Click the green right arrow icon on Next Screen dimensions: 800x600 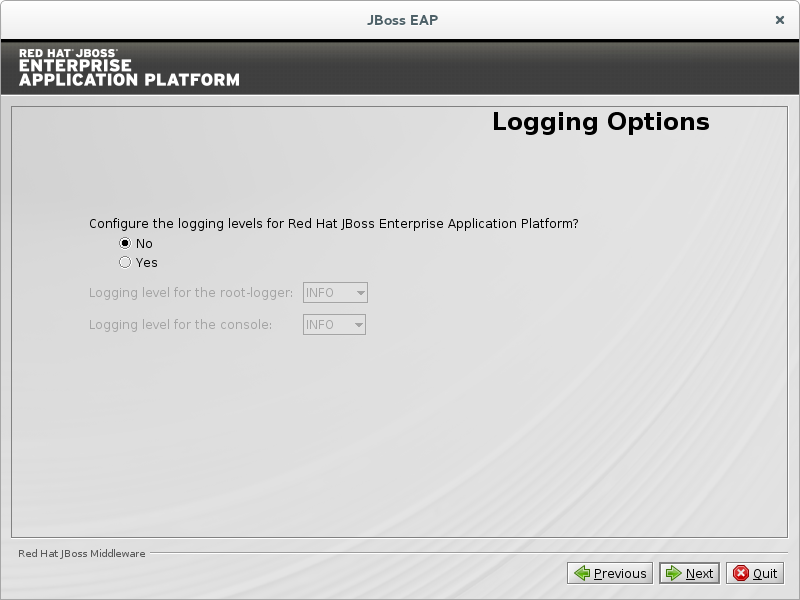(674, 573)
